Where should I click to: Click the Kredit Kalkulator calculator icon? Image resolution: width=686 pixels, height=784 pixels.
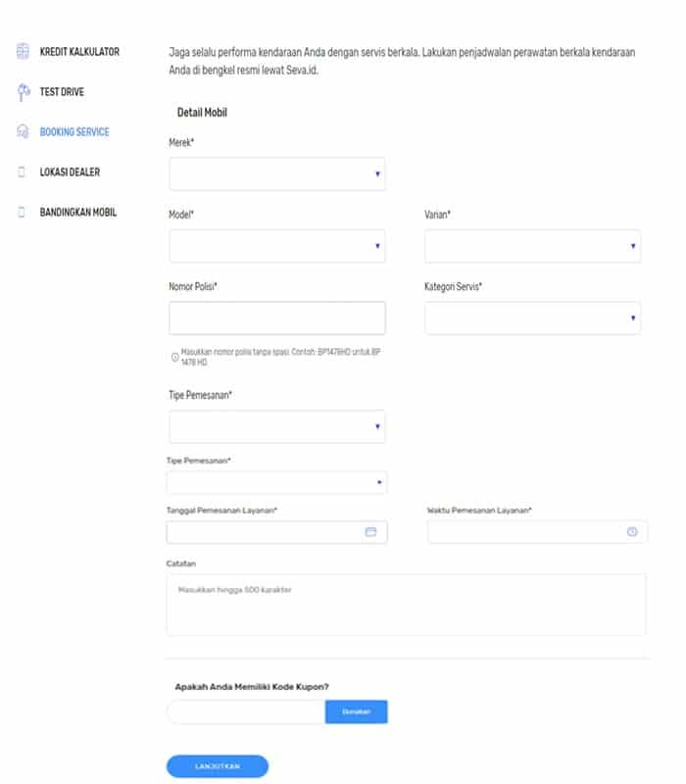[23, 52]
